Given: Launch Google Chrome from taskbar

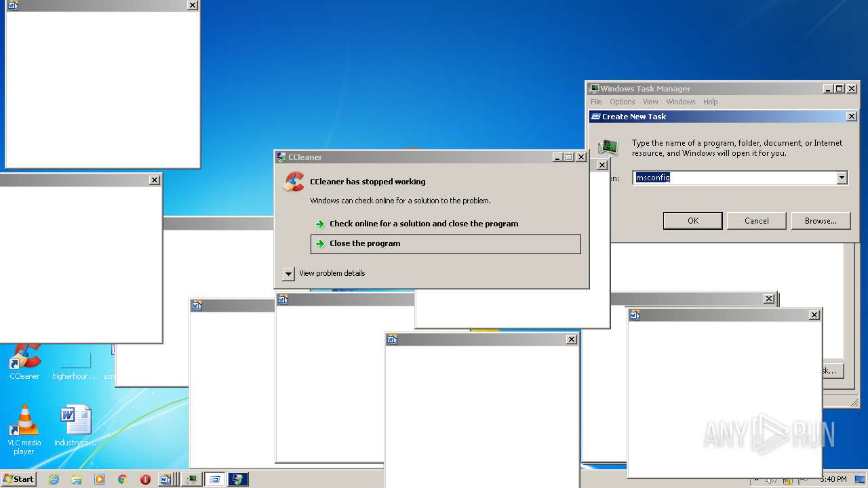Looking at the screenshot, I should [123, 479].
